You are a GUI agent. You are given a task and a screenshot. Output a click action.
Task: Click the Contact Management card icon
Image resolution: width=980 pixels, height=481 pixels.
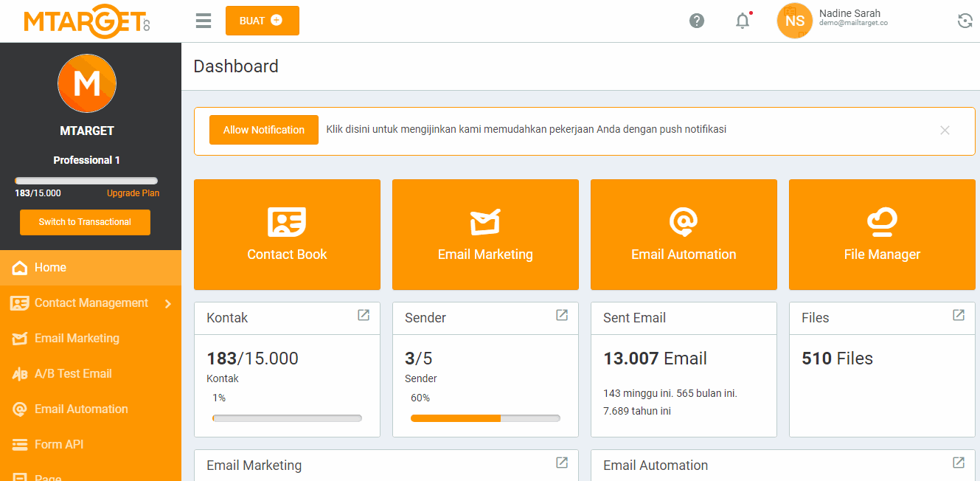20,303
